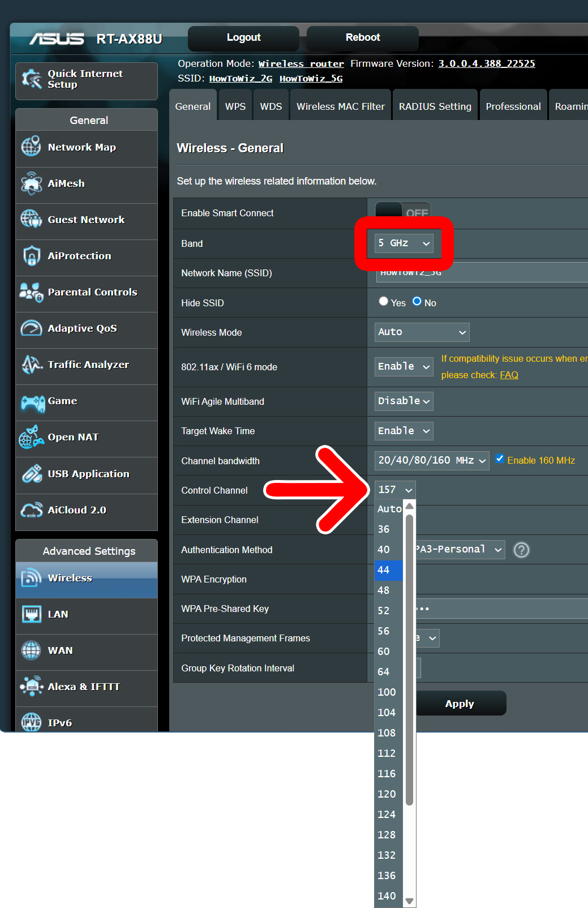This screenshot has width=588, height=908.
Task: Switch to the Wireless MAC Filter tab
Action: click(341, 106)
